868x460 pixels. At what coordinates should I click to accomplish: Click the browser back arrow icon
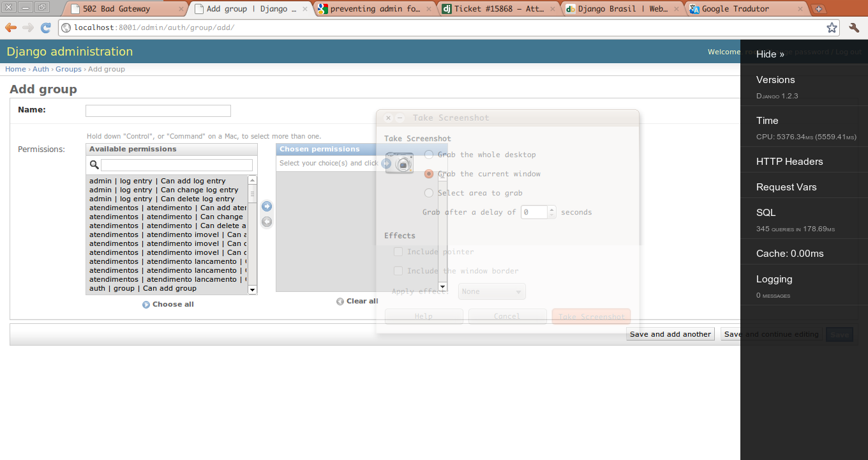point(11,27)
